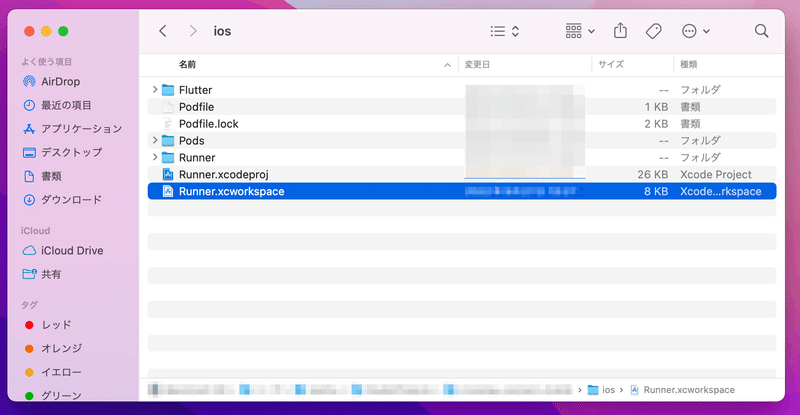
Task: Open 書類 in the sidebar
Action: tap(42, 176)
